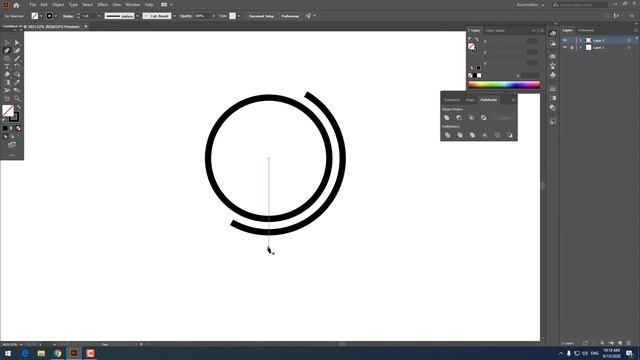Hide Layer 1 with eye icon

565,47
